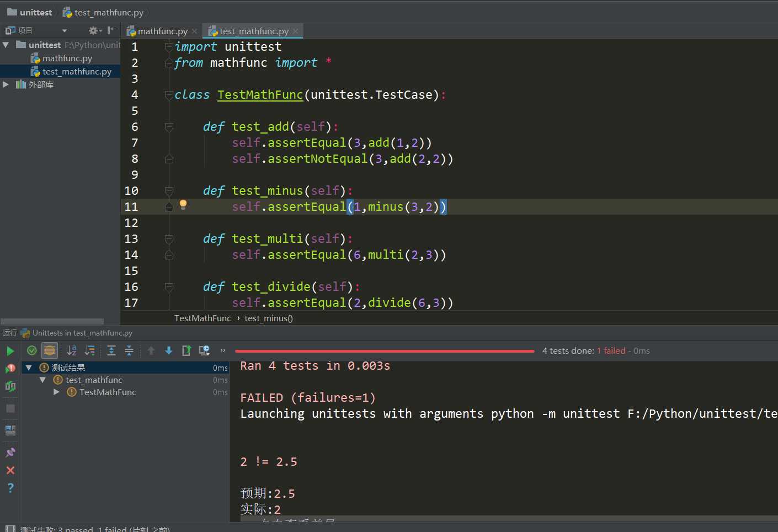Close the mathfunc.py tab

pos(194,31)
